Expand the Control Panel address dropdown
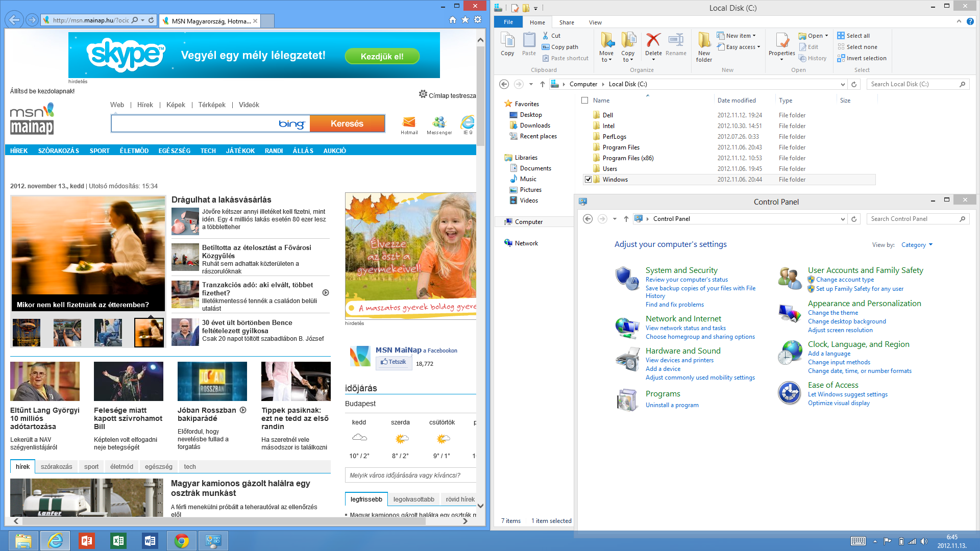The image size is (980, 551). click(843, 219)
